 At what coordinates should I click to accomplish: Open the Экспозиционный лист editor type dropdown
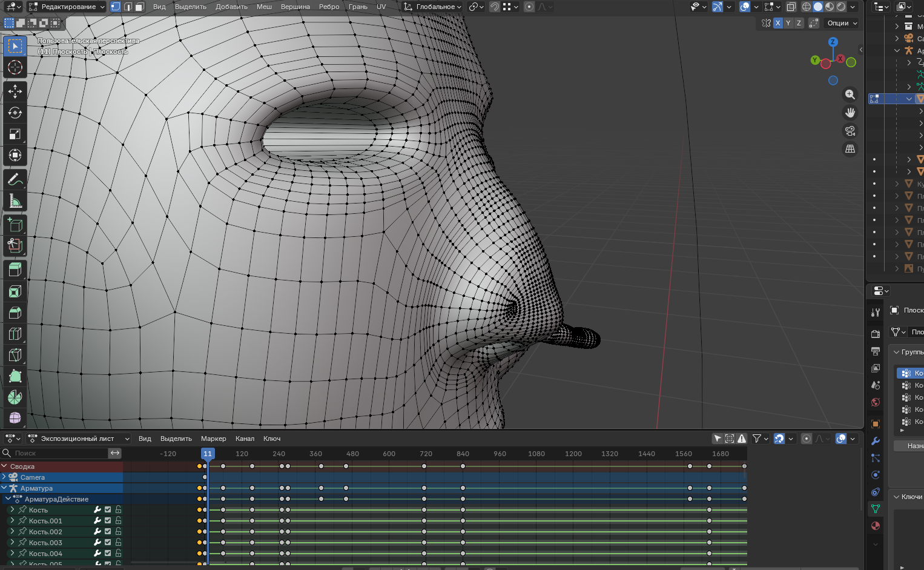click(x=79, y=438)
